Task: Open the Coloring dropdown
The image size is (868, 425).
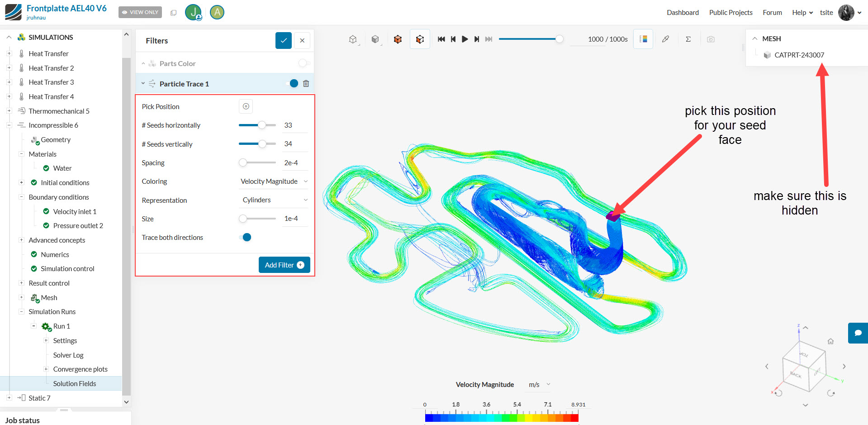Action: tap(274, 181)
